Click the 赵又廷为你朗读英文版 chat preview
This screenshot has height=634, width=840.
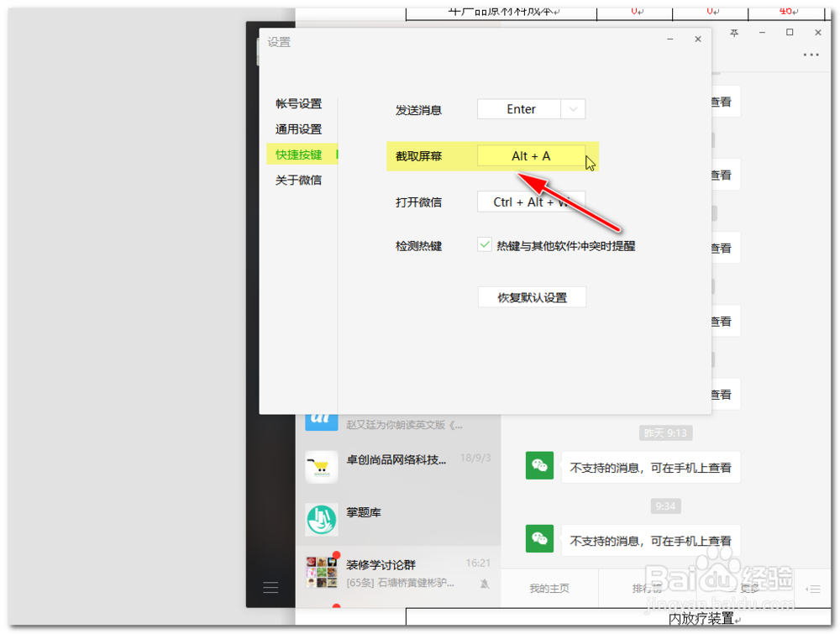[404, 425]
